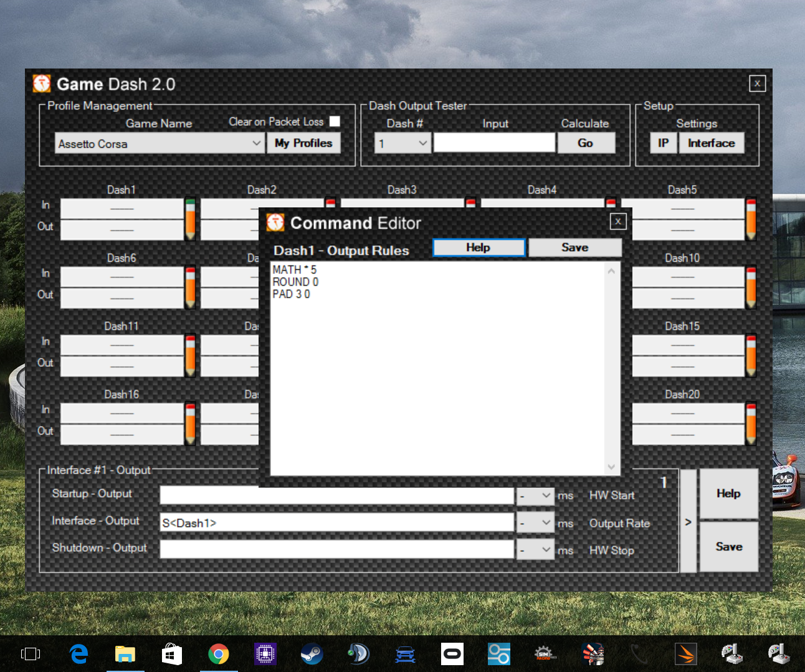Click the Go calculate button
This screenshot has width=805, height=672.
(x=586, y=143)
